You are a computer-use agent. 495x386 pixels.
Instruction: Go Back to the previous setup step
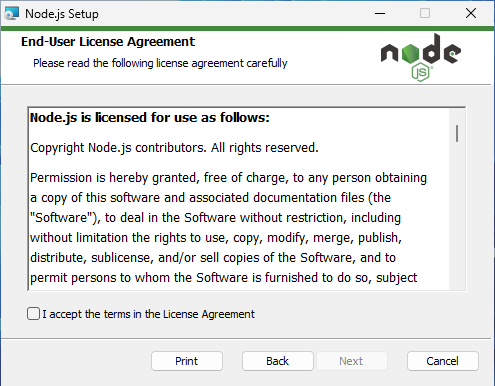tap(278, 361)
